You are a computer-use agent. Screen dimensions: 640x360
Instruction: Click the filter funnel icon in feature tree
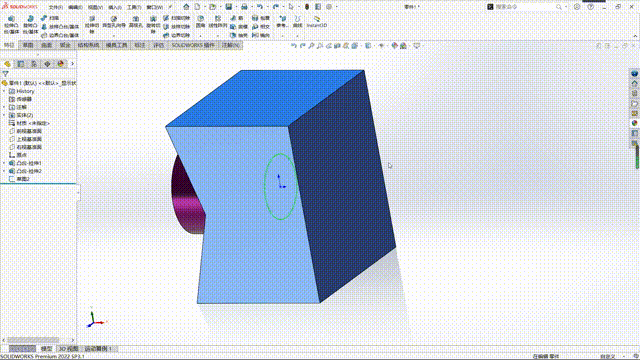pos(5,74)
